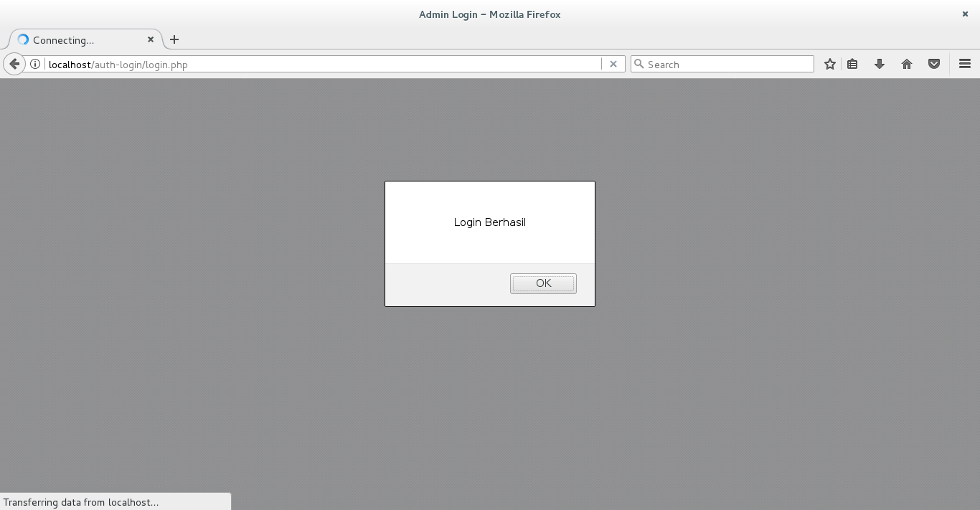Open the Downloads arrow icon
Image resolution: width=980 pixels, height=510 pixels.
880,64
